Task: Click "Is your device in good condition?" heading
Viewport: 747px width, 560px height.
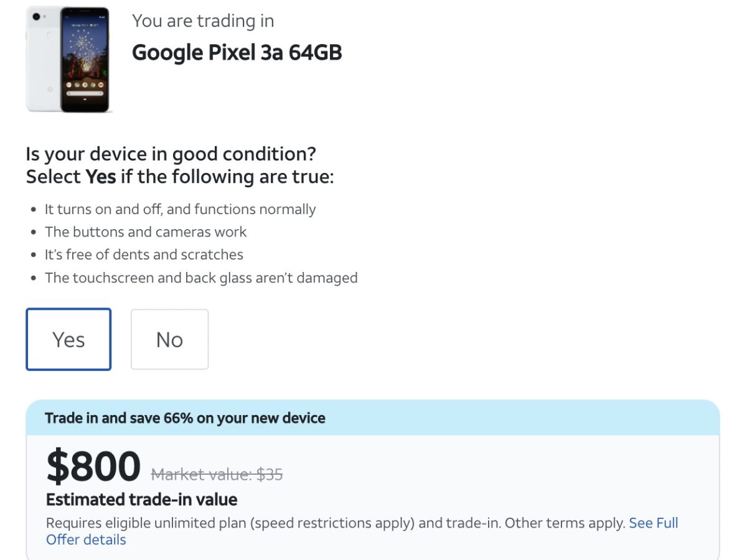Action: click(x=171, y=154)
